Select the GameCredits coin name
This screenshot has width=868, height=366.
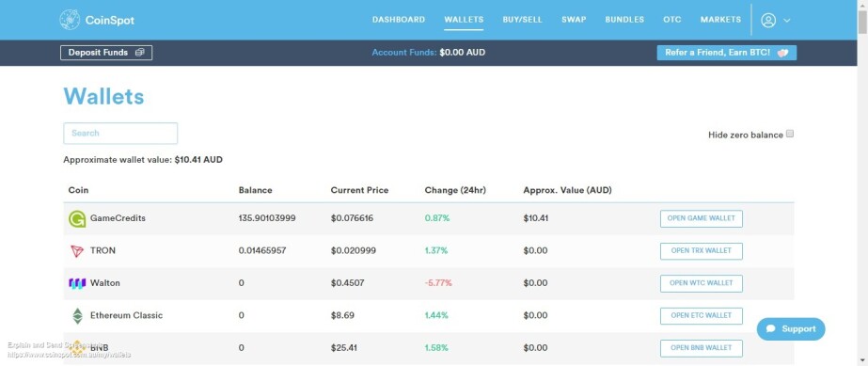[x=118, y=218]
